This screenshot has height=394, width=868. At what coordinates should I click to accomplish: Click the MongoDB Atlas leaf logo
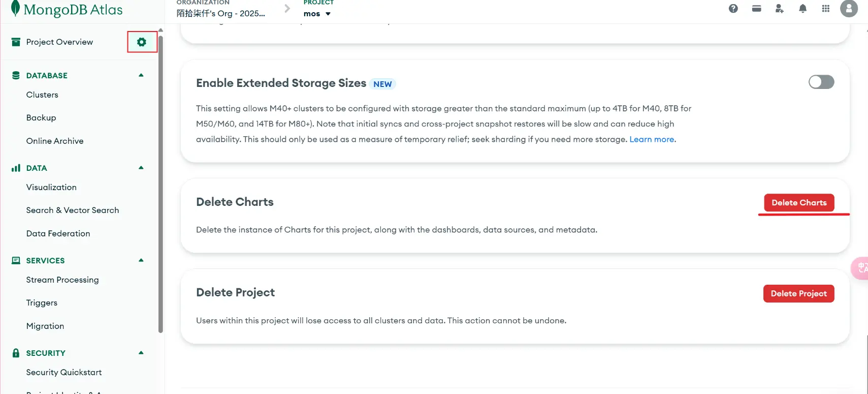pyautogui.click(x=16, y=9)
